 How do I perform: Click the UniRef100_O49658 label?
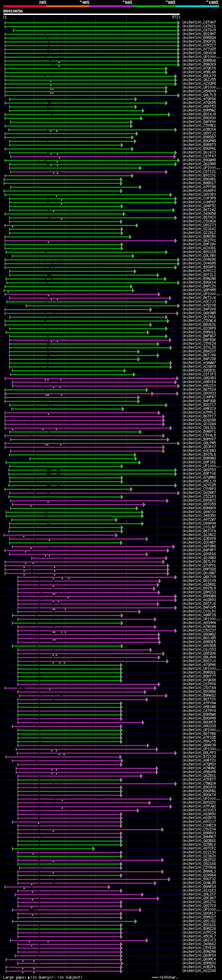(199, 213)
